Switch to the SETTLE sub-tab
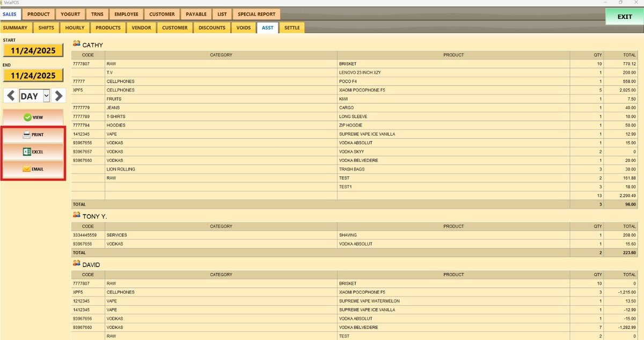644x340 pixels. coord(292,28)
